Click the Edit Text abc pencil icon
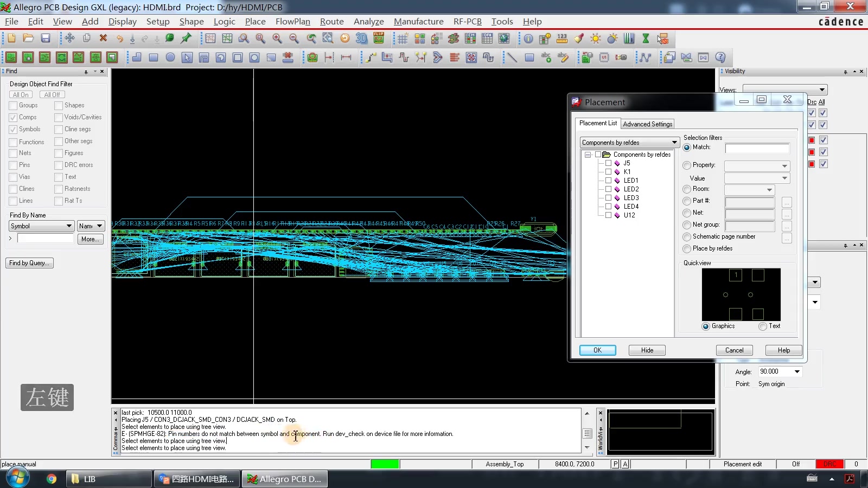868x488 pixels. 563,57
